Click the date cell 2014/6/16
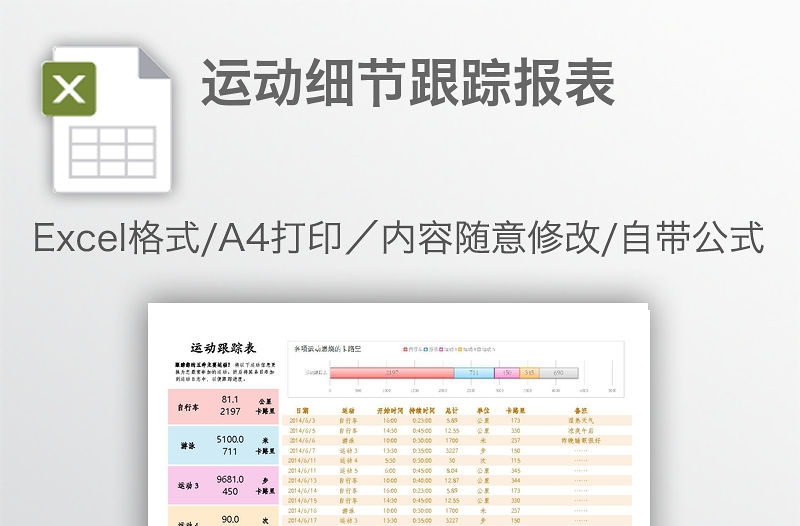 pos(302,510)
